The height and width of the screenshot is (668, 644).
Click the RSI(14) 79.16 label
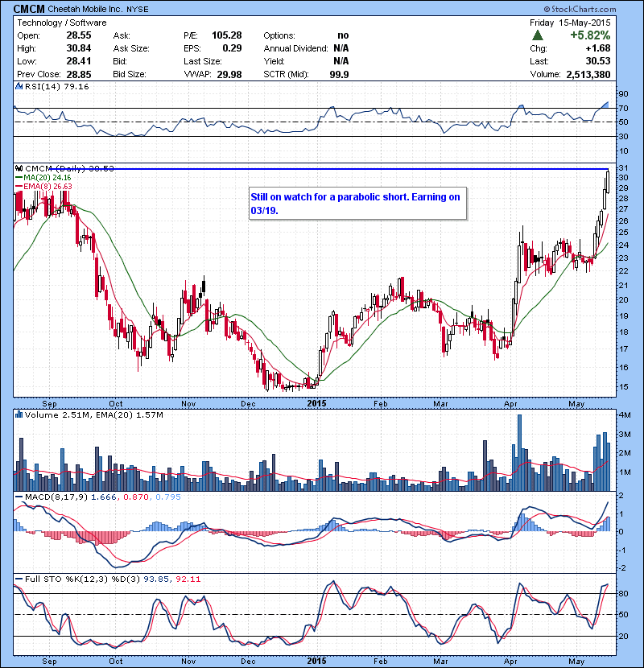coord(56,86)
